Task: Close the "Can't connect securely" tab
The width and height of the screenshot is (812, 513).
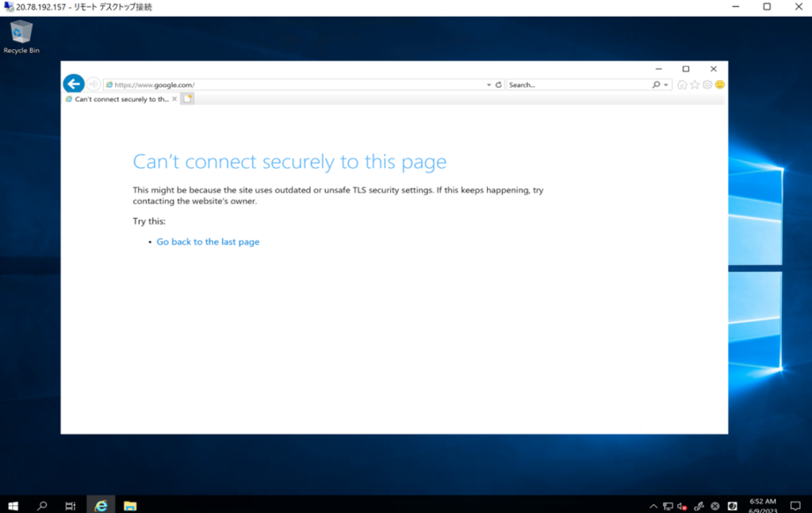Action: (x=174, y=99)
